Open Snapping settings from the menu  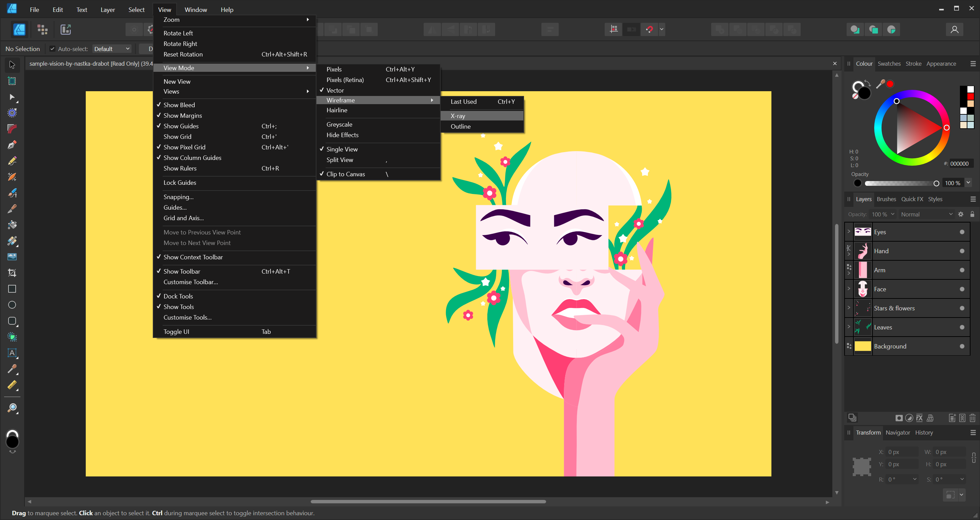tap(178, 197)
